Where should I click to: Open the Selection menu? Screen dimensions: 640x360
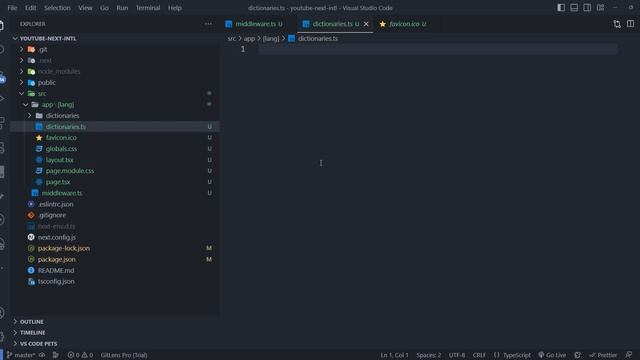57,8
